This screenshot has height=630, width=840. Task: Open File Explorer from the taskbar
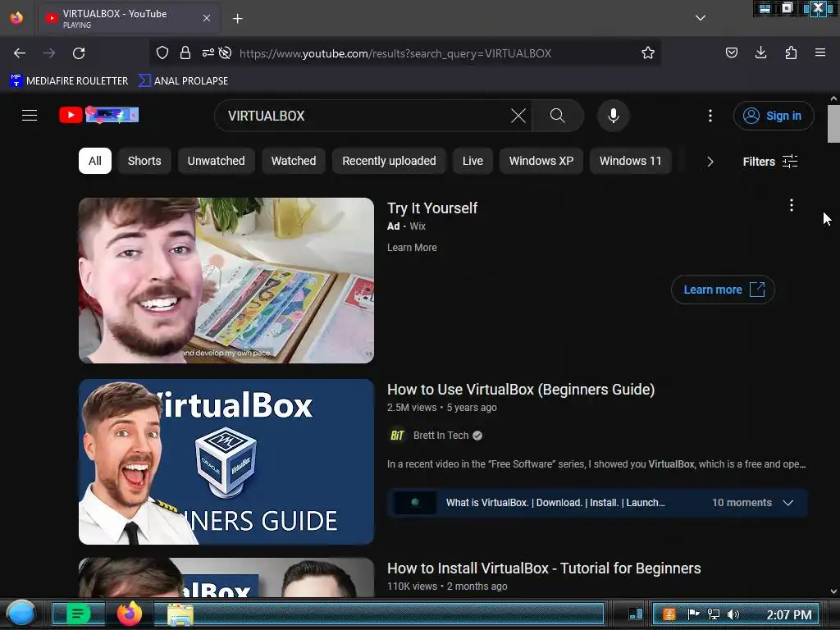(x=180, y=614)
